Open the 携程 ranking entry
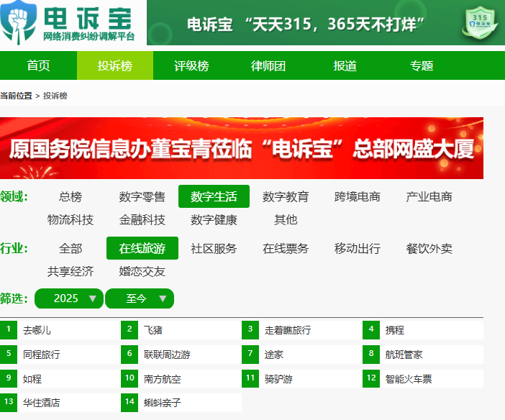Screen dimensions: 505x420 pyautogui.click(x=395, y=330)
